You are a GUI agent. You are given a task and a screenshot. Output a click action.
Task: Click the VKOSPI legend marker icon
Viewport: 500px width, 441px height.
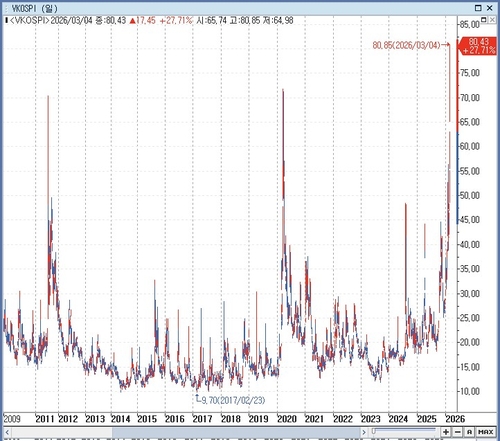pos(7,21)
